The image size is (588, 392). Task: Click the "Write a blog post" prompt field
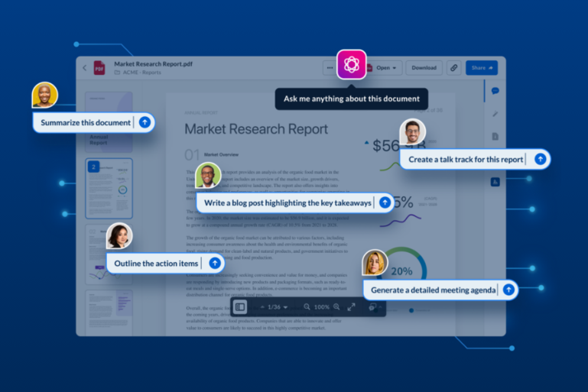tap(288, 202)
